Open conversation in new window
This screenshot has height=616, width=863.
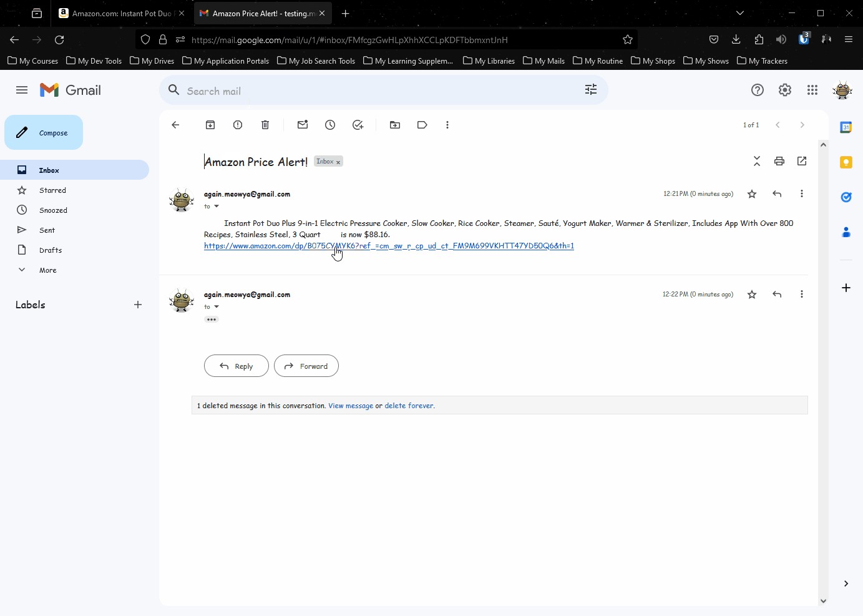[x=802, y=161]
